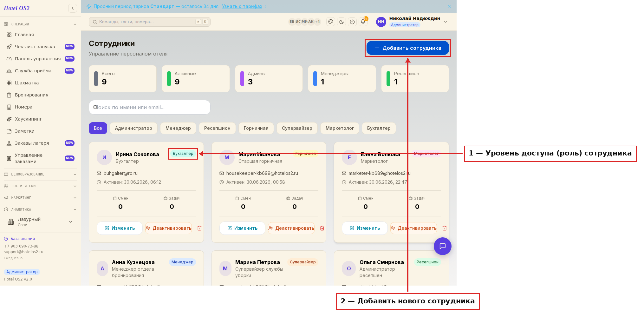Image resolution: width=644 pixels, height=317 pixels.
Task: Open notifications bell icon
Action: coord(363,22)
